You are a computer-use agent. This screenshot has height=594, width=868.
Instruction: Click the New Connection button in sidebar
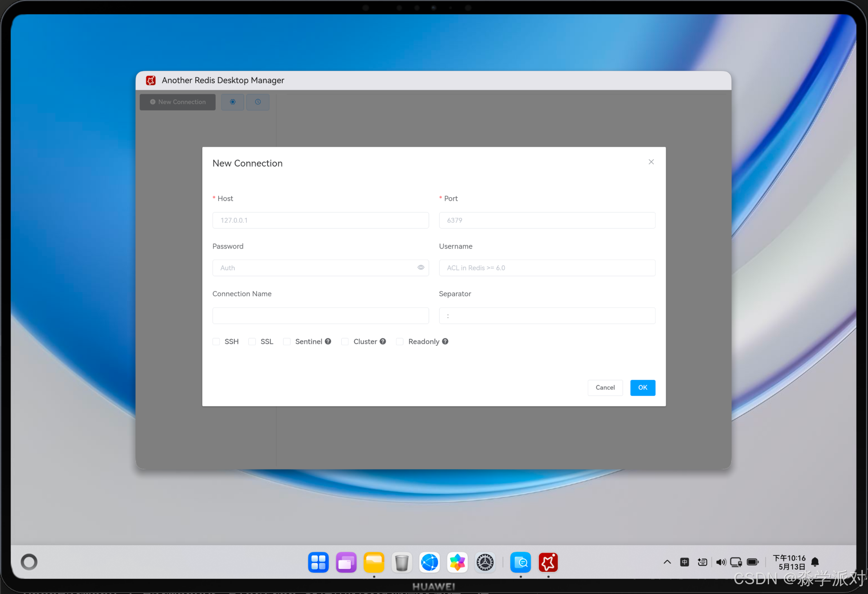(178, 102)
